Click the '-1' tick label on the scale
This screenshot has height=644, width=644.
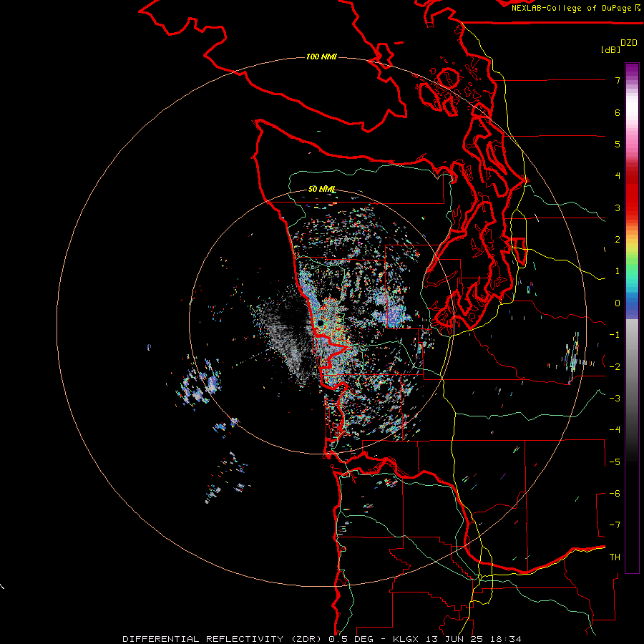pos(615,335)
